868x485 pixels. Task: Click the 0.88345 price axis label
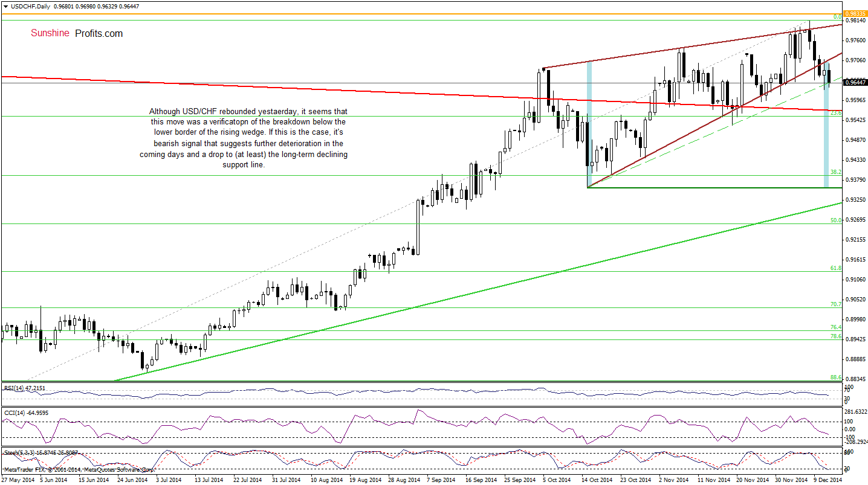tap(855, 379)
